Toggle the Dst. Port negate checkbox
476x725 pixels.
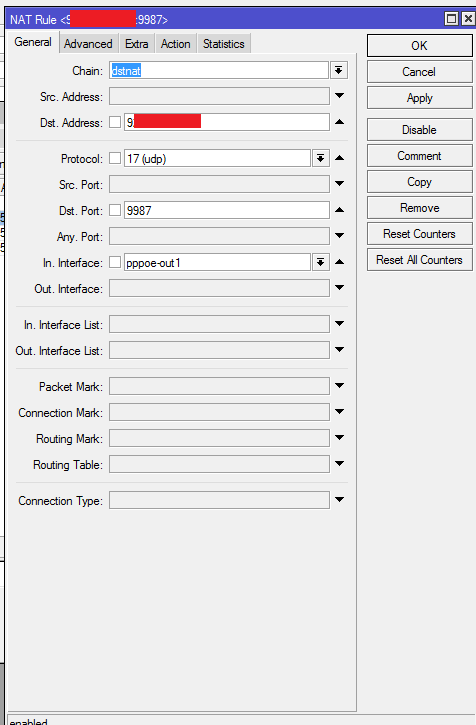pyautogui.click(x=115, y=210)
